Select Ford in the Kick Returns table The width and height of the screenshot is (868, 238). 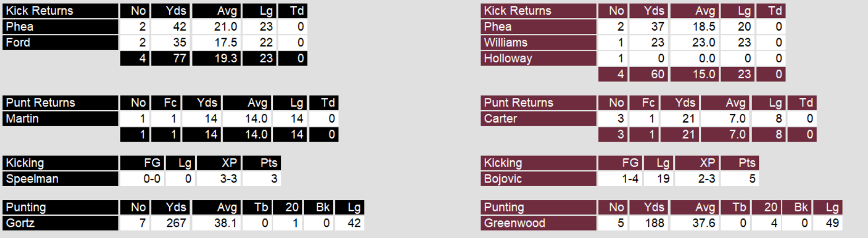click(60, 42)
